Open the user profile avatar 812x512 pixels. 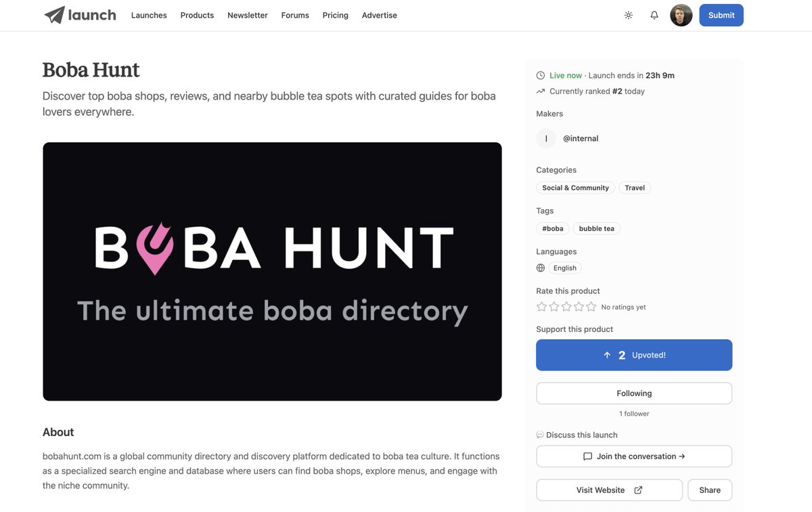click(x=681, y=15)
